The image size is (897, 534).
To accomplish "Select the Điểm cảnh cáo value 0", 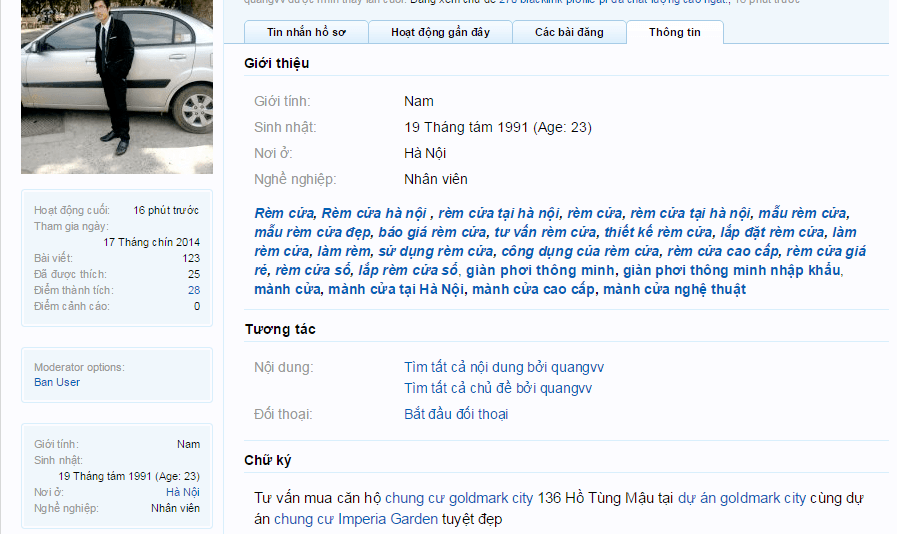I will [x=197, y=306].
